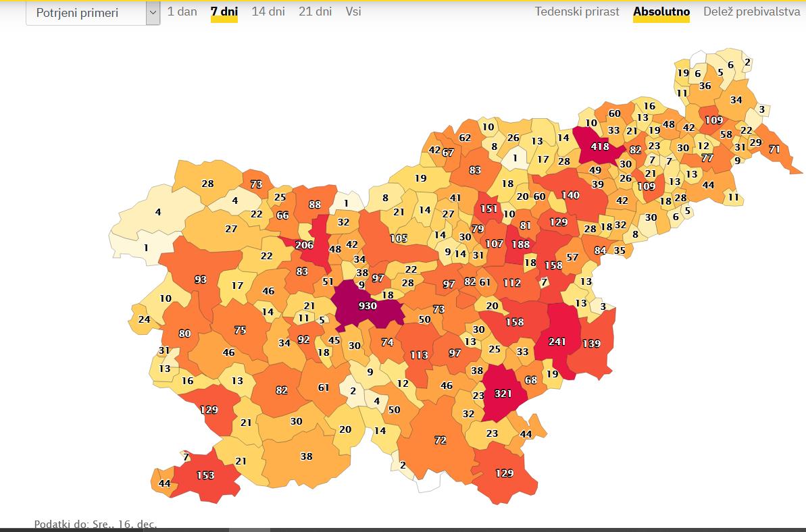The height and width of the screenshot is (532, 806).
Task: Switch to the 21 dni range
Action: (315, 11)
